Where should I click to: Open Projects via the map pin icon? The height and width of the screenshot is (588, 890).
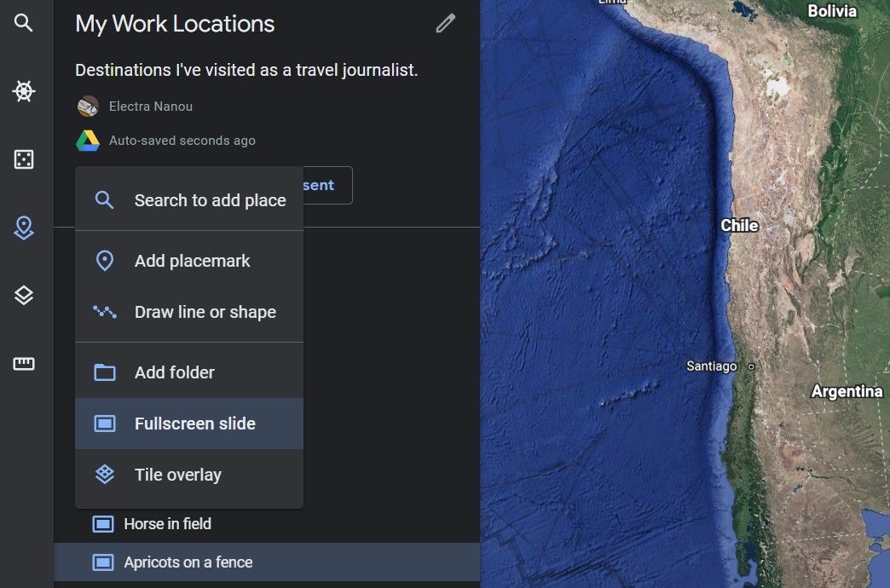pos(24,228)
